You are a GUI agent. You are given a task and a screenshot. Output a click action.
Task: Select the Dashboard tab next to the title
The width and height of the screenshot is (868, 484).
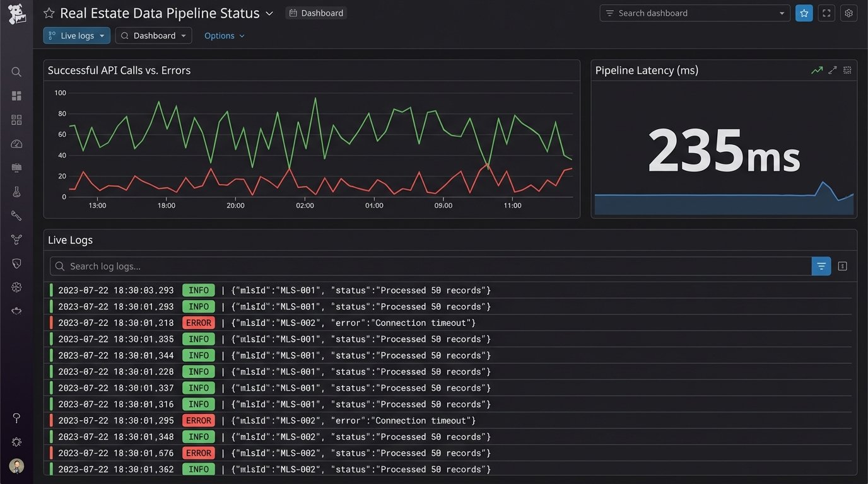coord(315,13)
